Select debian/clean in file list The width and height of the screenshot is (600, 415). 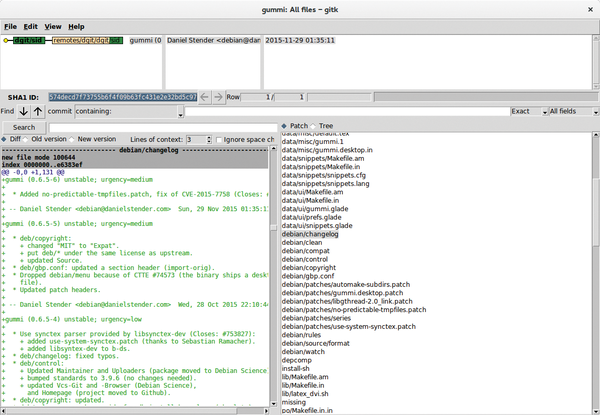(x=302, y=242)
